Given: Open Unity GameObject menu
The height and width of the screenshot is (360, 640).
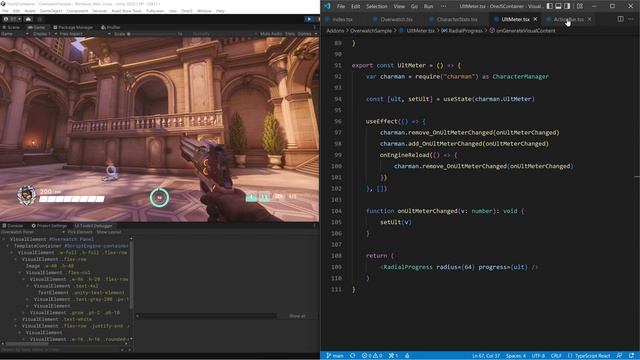Looking at the screenshot, I should (x=51, y=11).
